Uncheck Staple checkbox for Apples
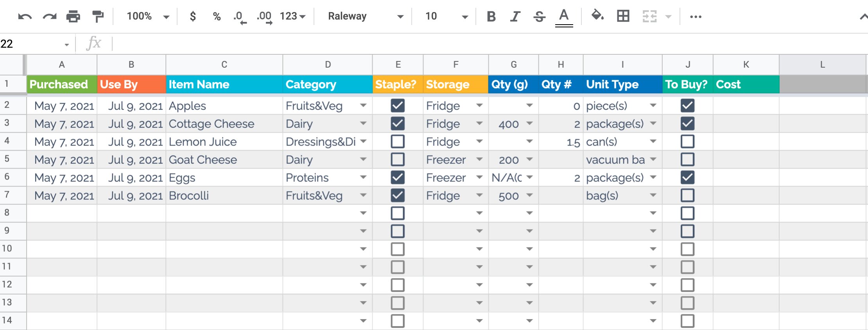The image size is (868, 330). 398,106
